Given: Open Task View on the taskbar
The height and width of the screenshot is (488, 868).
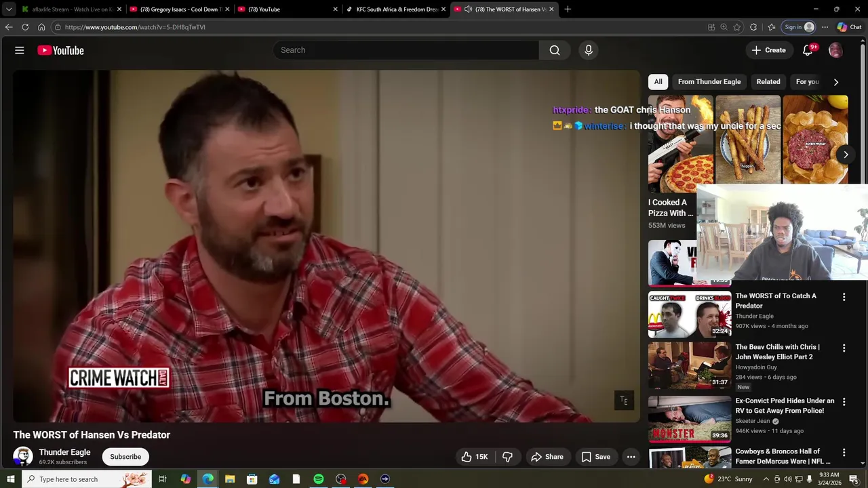Looking at the screenshot, I should (x=163, y=479).
